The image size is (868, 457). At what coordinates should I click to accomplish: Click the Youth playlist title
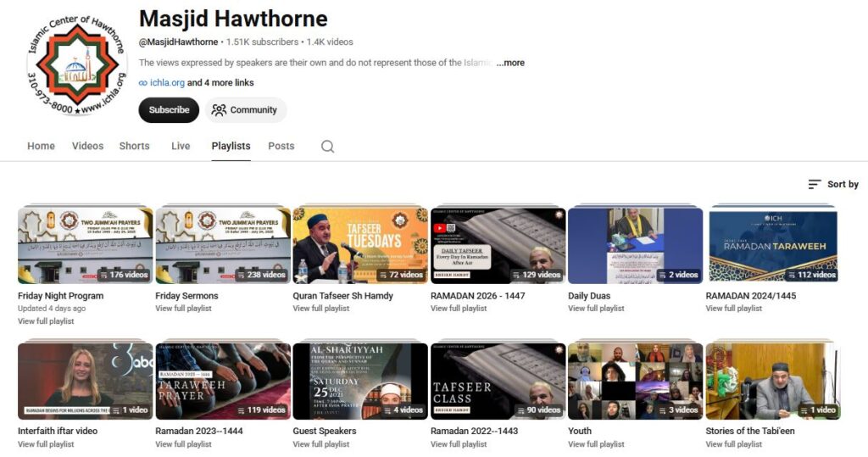tap(580, 431)
